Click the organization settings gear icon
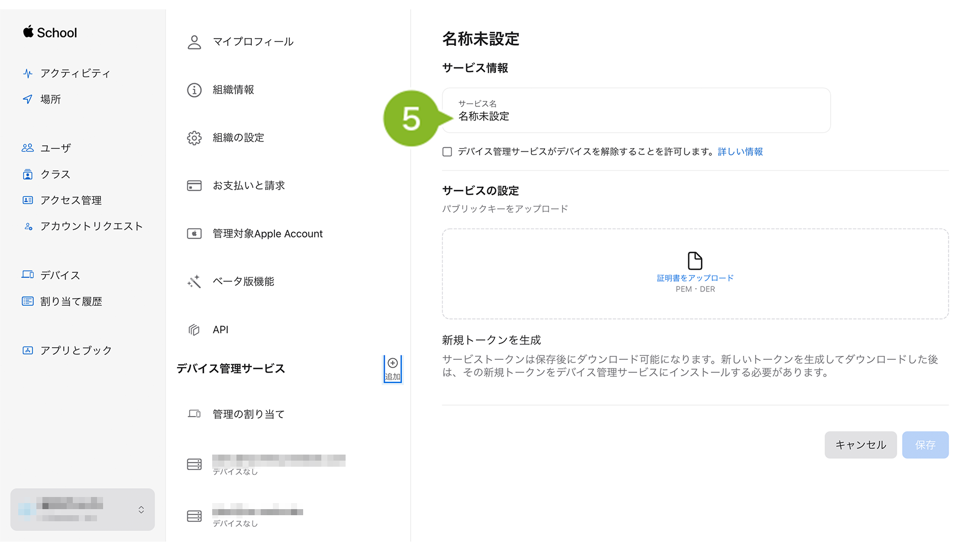The width and height of the screenshot is (980, 551). pyautogui.click(x=194, y=138)
